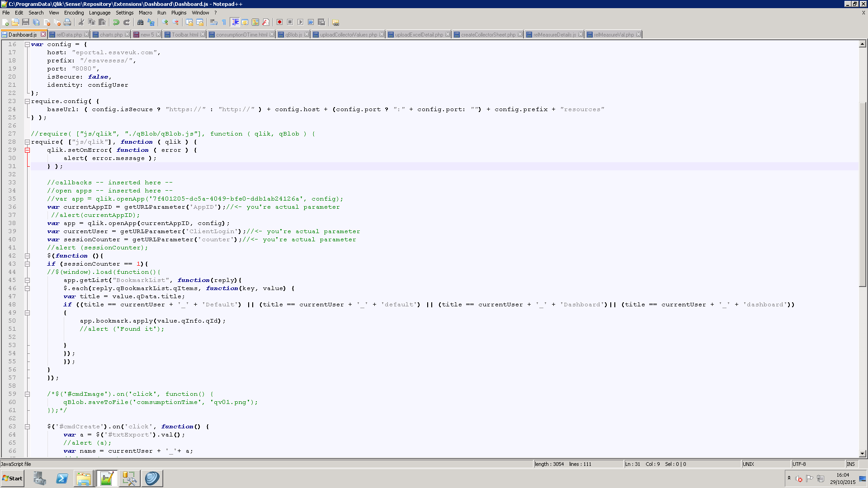Collapse the app.getList block at line 45
This screenshot has width=868, height=488.
coord(27,280)
